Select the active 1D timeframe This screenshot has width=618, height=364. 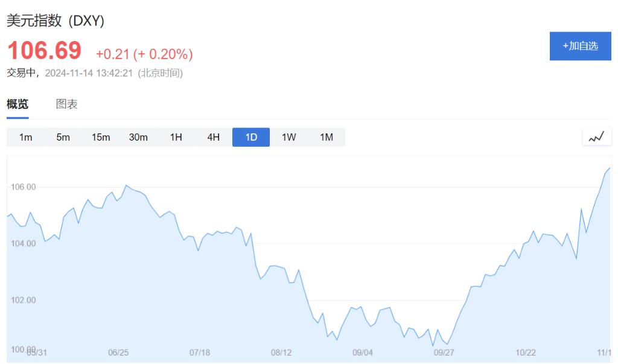click(251, 137)
